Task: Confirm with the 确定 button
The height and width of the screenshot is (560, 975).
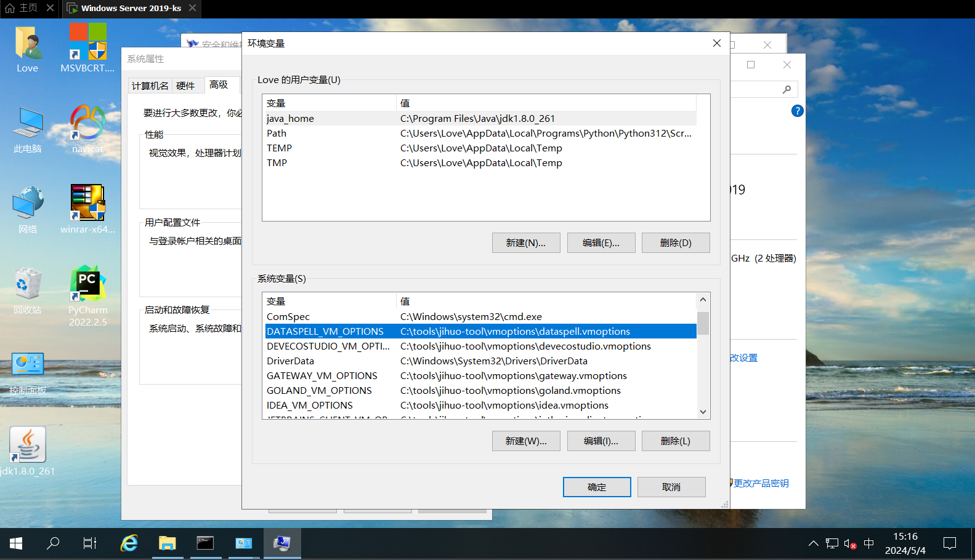Action: (597, 487)
